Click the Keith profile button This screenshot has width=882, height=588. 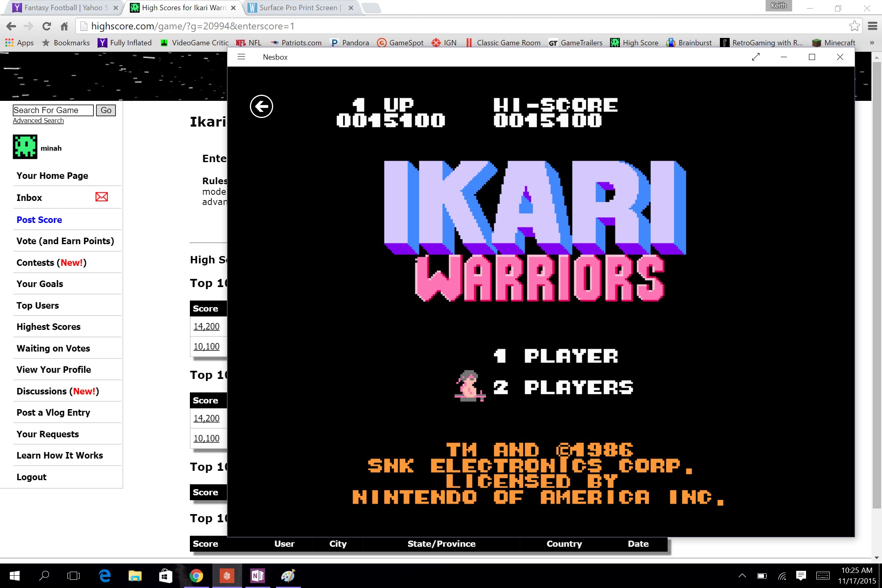(778, 5)
